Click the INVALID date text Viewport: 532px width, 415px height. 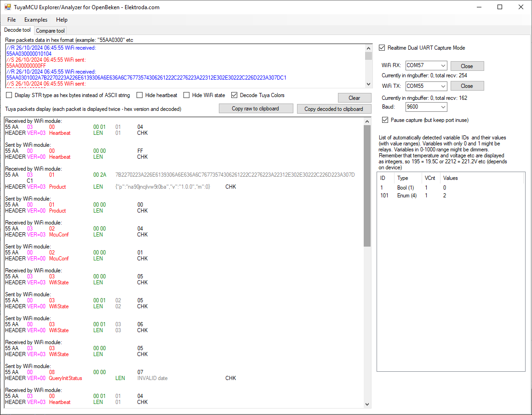pos(152,378)
